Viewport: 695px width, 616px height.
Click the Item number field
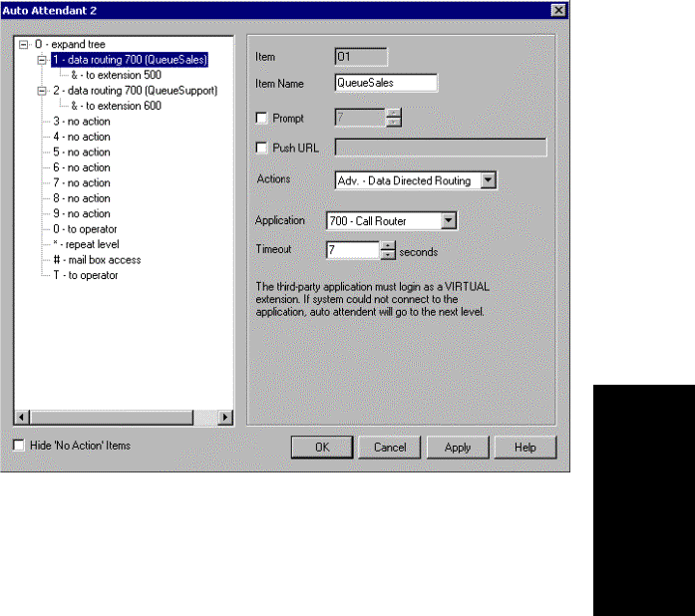pyautogui.click(x=361, y=57)
